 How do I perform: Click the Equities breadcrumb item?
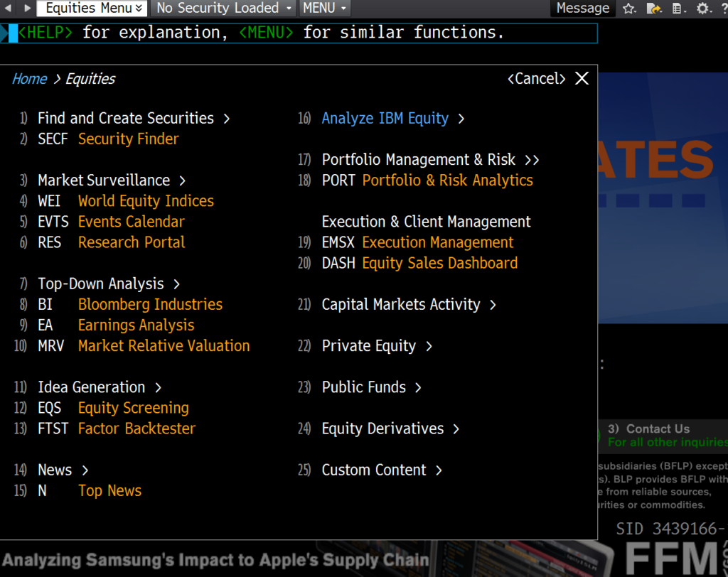click(x=90, y=79)
